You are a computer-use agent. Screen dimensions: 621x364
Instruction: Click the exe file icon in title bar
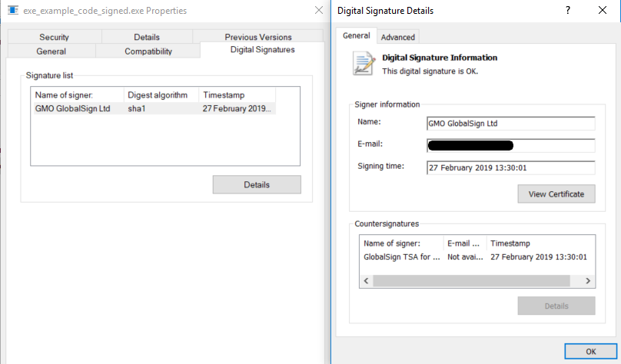tap(13, 11)
